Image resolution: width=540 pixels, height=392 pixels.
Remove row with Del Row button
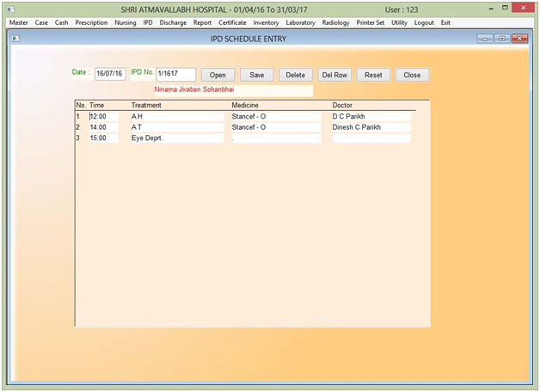(334, 75)
